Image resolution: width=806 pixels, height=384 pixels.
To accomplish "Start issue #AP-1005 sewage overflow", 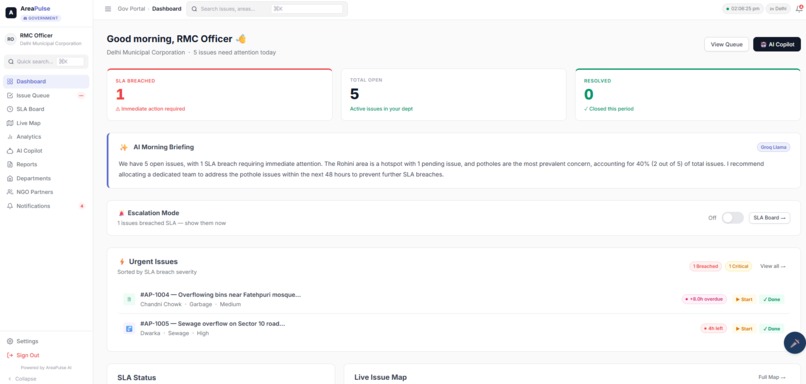I will [744, 328].
